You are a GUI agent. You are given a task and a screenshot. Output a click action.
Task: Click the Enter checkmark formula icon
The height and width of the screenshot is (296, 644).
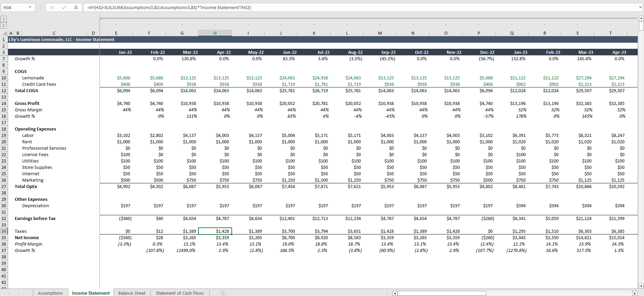(x=64, y=7)
